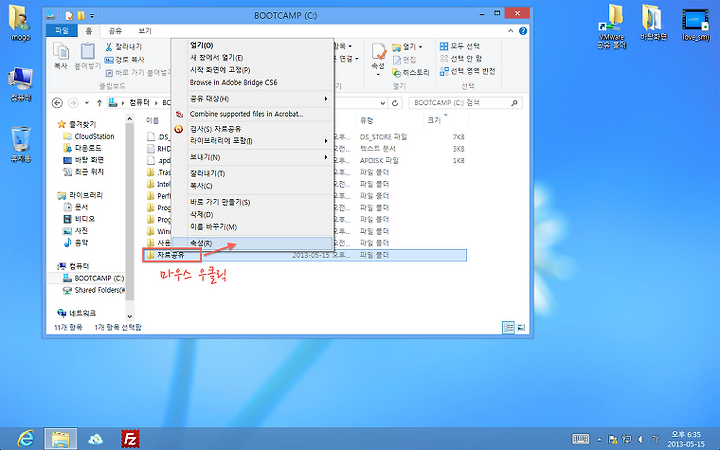Open 히스토리 (History) in the ribbon

(x=411, y=73)
